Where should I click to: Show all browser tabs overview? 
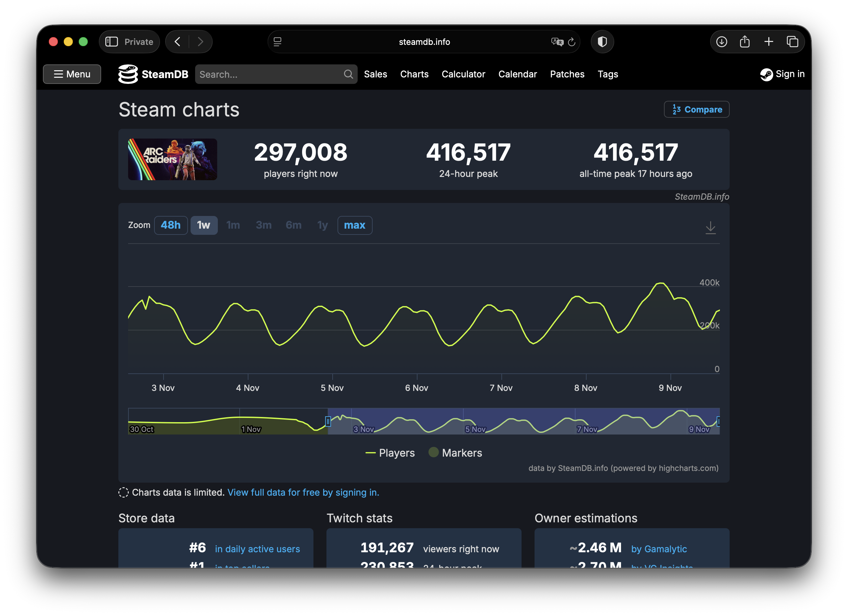point(793,42)
